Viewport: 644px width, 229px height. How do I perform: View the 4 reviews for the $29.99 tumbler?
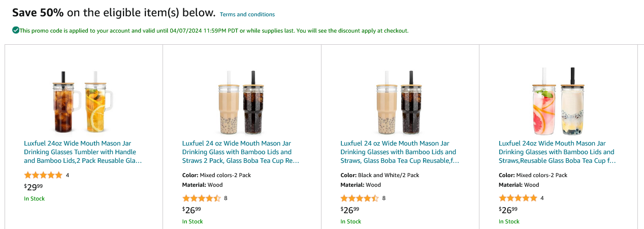point(68,175)
